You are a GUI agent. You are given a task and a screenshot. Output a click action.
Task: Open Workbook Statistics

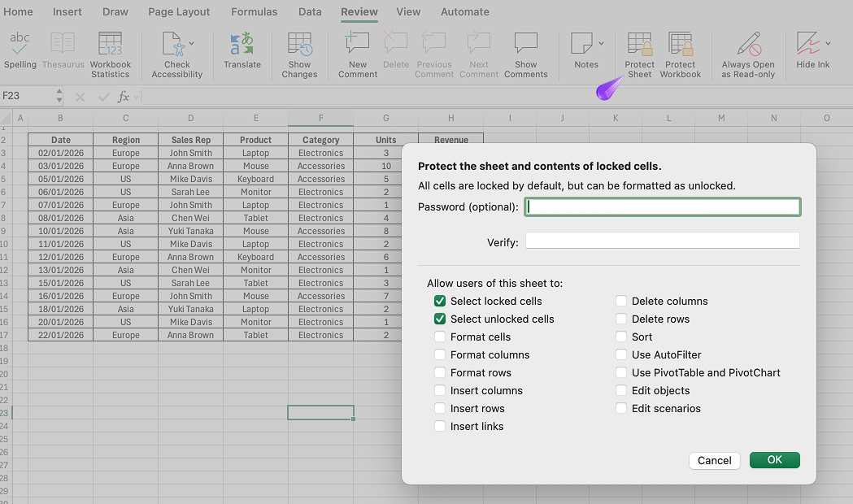coord(110,44)
